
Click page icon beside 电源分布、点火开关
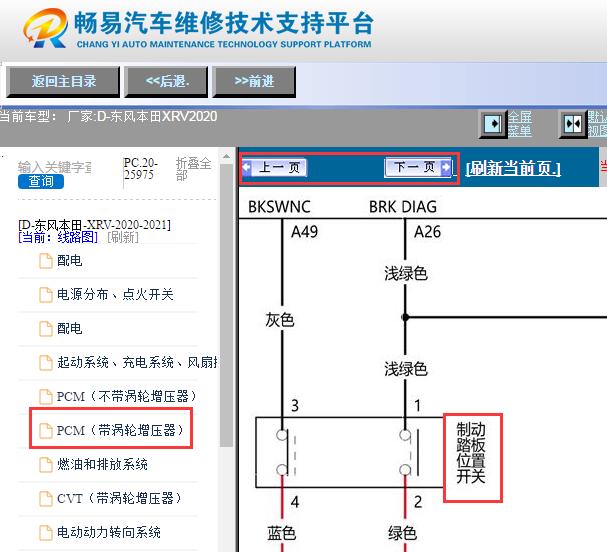(x=46, y=295)
